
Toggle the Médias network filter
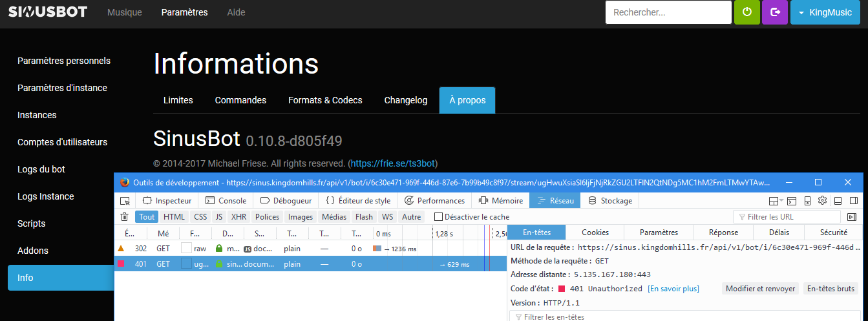click(334, 217)
